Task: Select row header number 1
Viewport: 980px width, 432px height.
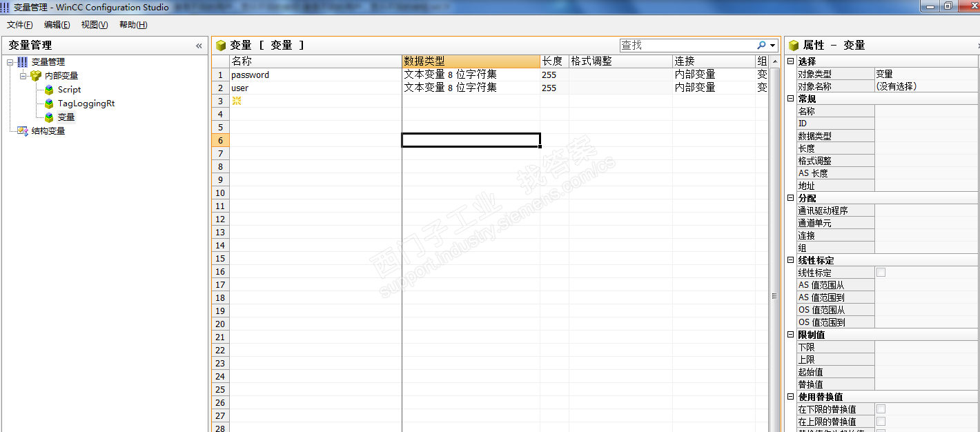Action: [221, 75]
